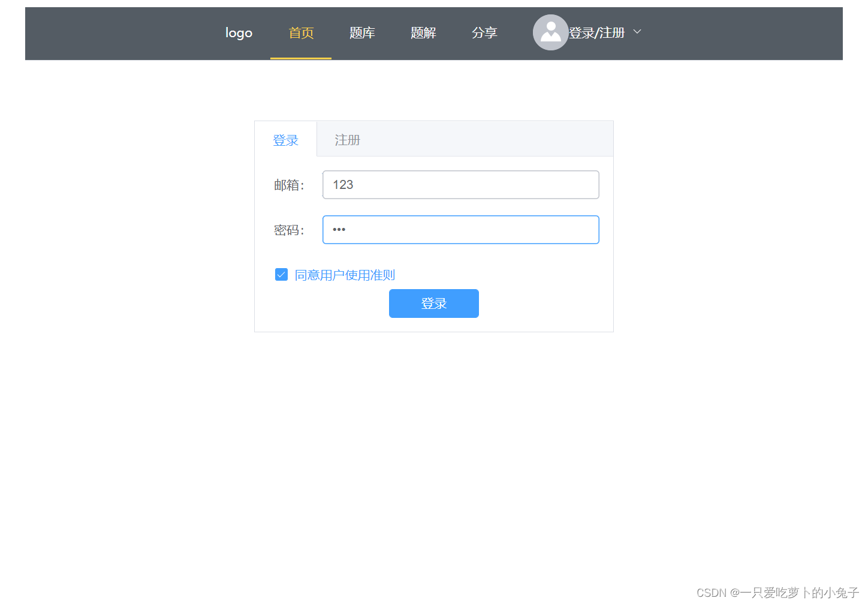
Task: Uncheck the user agreement checkbox
Action: [281, 274]
